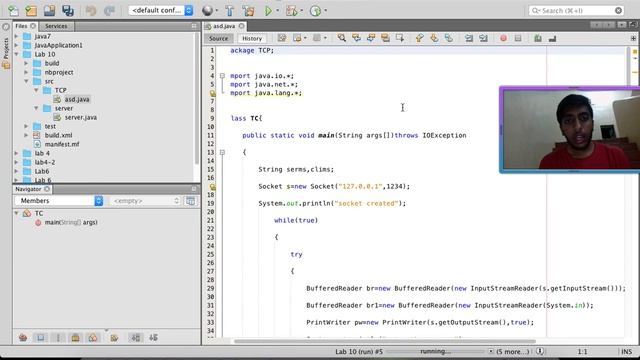This screenshot has width=640, height=360.
Task: Expand the java7 project folder
Action: pos(16,36)
